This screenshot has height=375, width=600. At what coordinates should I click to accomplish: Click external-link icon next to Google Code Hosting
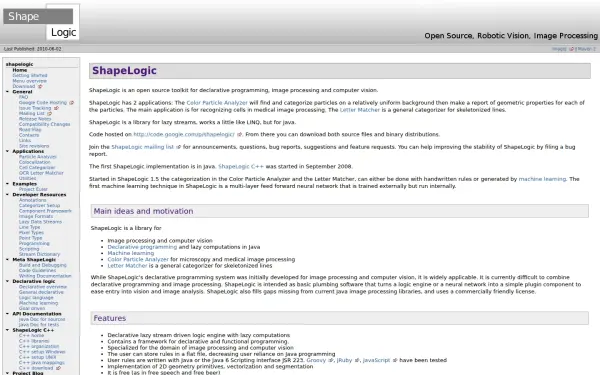click(71, 103)
